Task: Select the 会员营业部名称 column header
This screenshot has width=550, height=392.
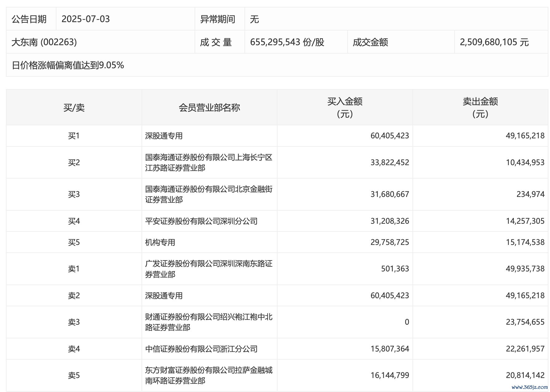Action: click(209, 108)
